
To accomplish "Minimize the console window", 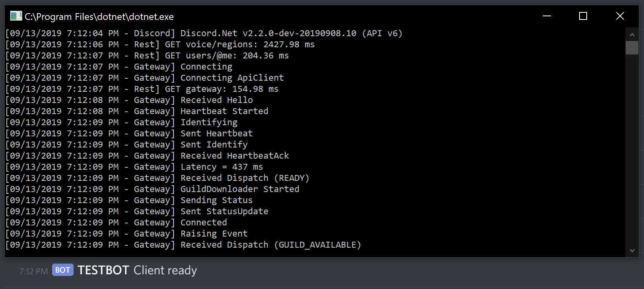I will coord(547,16).
